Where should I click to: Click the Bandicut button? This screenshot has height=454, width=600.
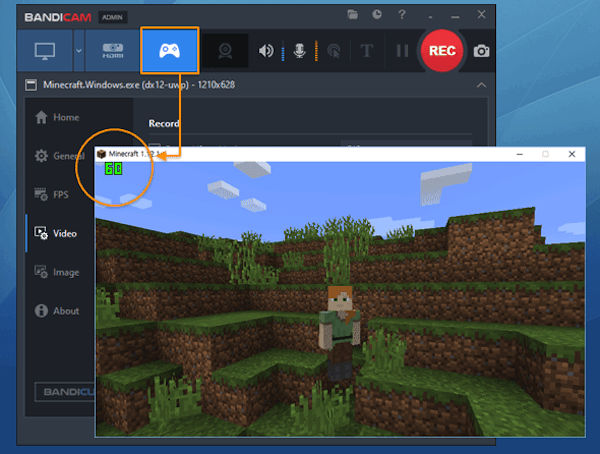point(64,392)
